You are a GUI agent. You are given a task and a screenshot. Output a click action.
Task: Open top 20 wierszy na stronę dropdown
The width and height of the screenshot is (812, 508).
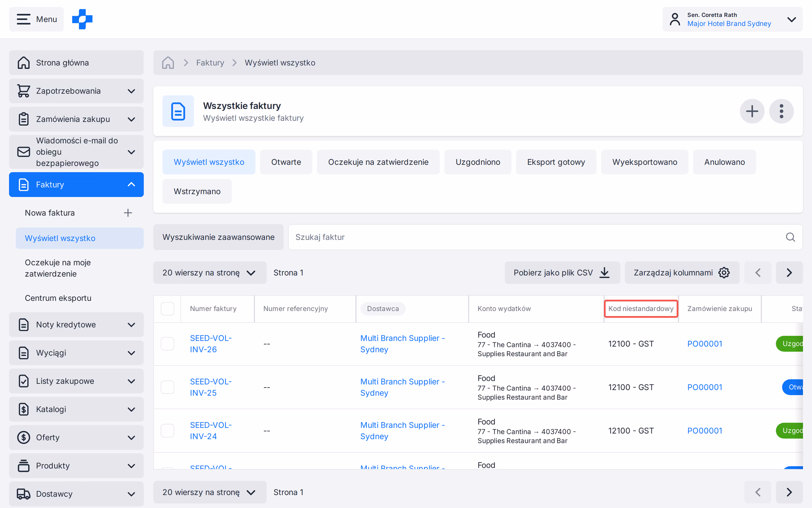[x=210, y=273]
